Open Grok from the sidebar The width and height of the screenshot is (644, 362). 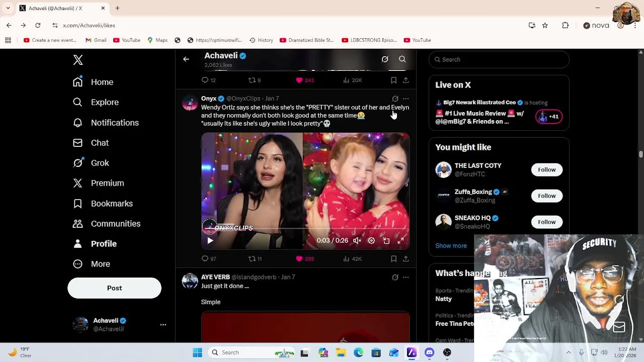pyautogui.click(x=91, y=163)
